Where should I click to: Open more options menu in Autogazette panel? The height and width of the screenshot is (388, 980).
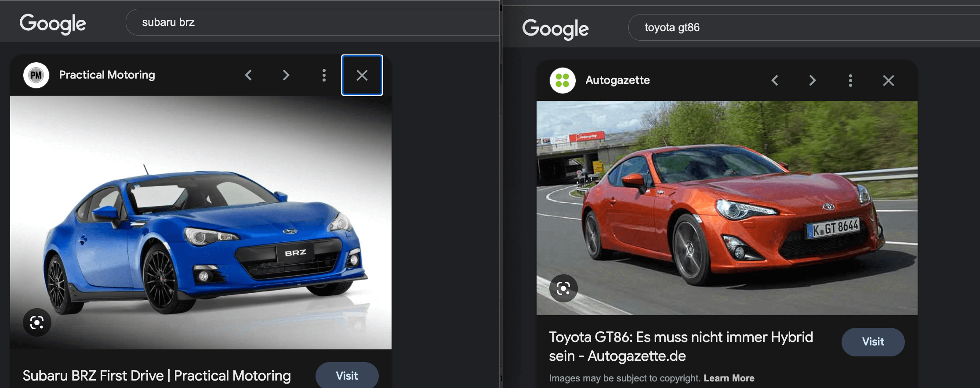850,80
